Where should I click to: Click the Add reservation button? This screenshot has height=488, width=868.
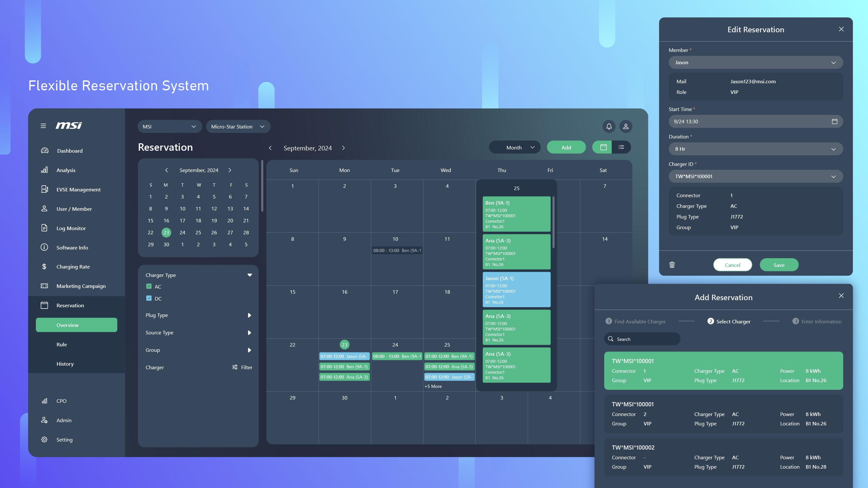tap(566, 147)
